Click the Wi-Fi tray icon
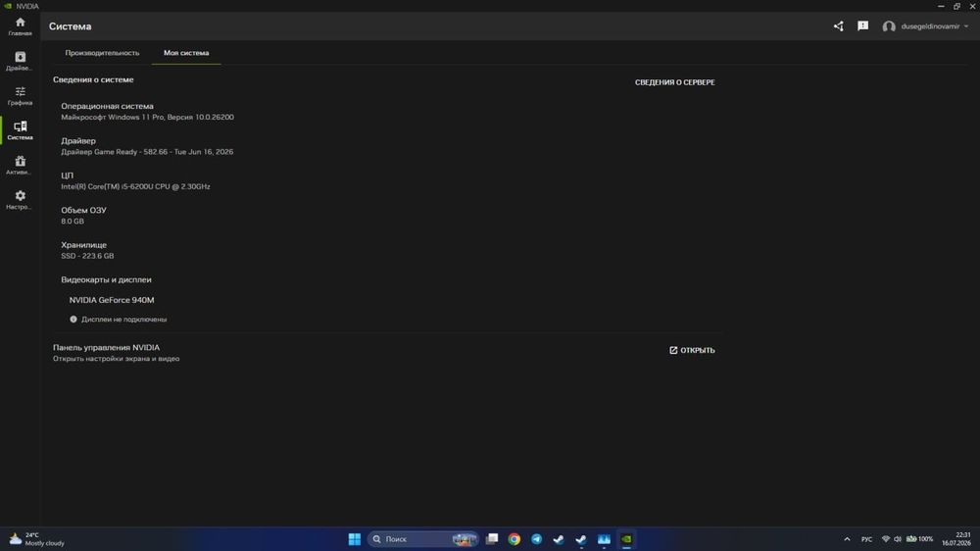This screenshot has height=551, width=980. pos(886,539)
